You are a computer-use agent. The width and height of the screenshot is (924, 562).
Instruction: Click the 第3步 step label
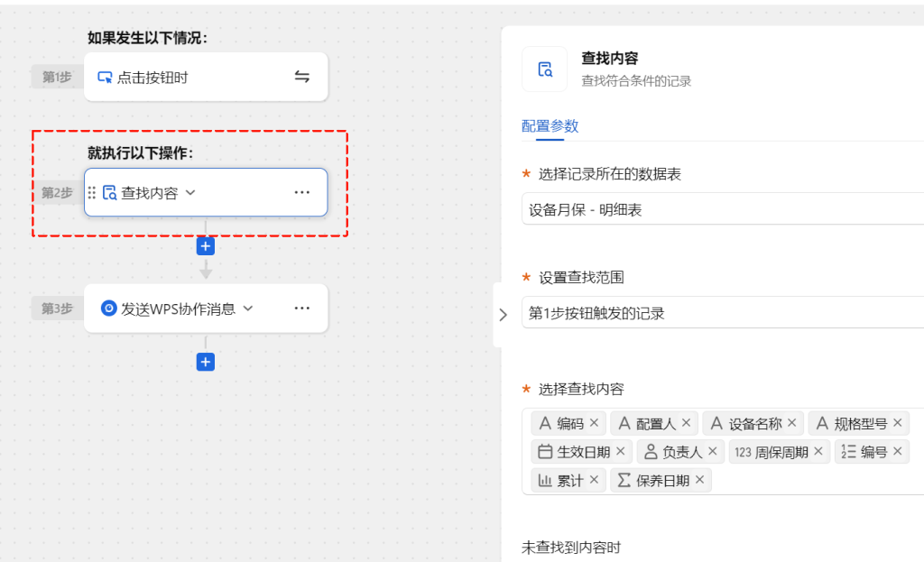coord(57,309)
